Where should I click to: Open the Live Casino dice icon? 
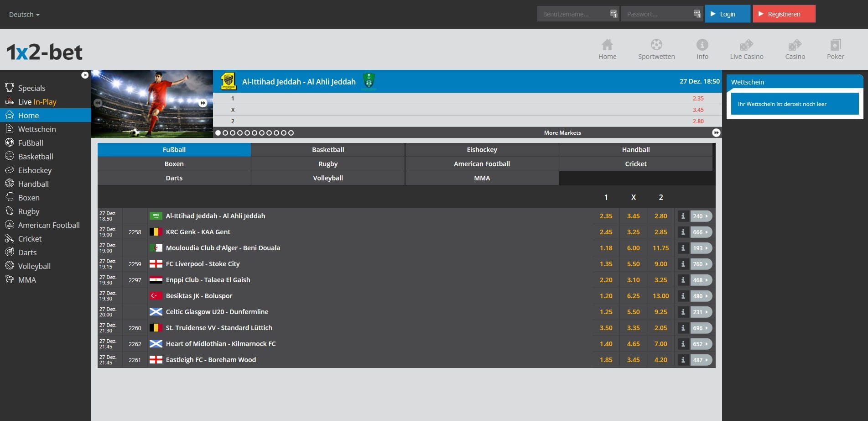click(x=746, y=45)
